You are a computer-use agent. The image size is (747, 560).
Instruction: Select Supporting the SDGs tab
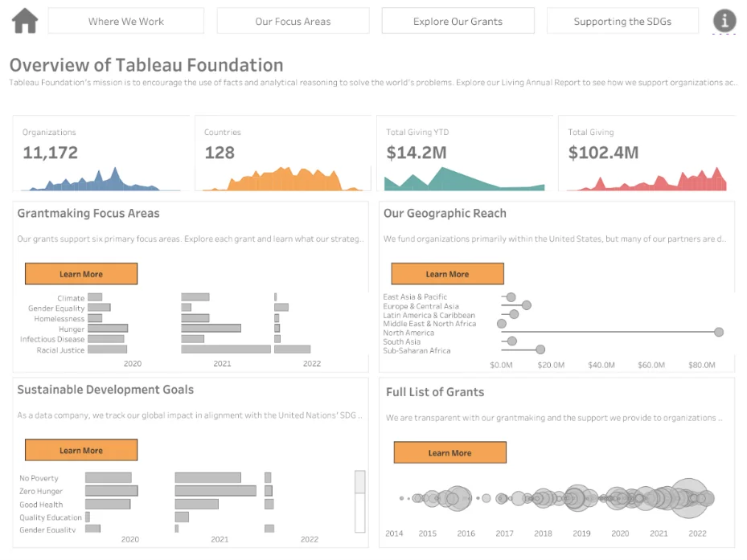[622, 21]
